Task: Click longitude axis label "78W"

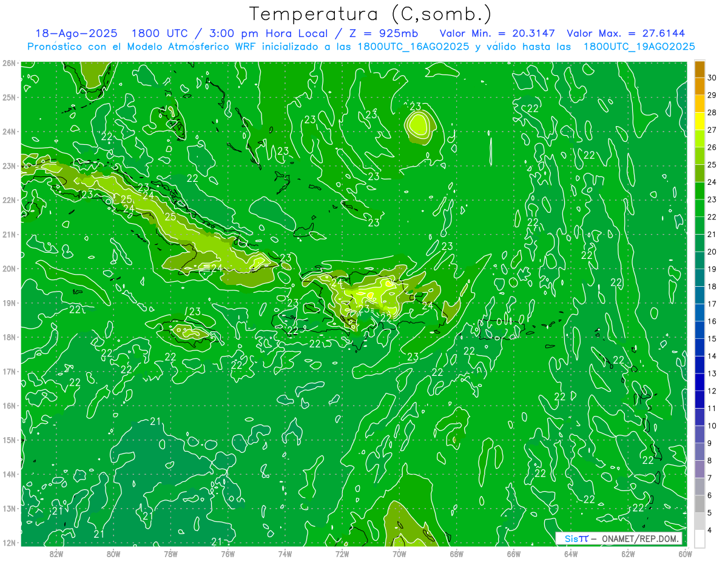Action: tap(170, 554)
